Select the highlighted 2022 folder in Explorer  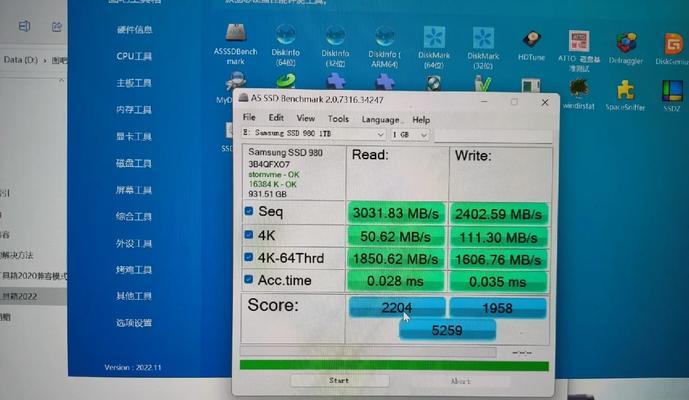coord(33,296)
